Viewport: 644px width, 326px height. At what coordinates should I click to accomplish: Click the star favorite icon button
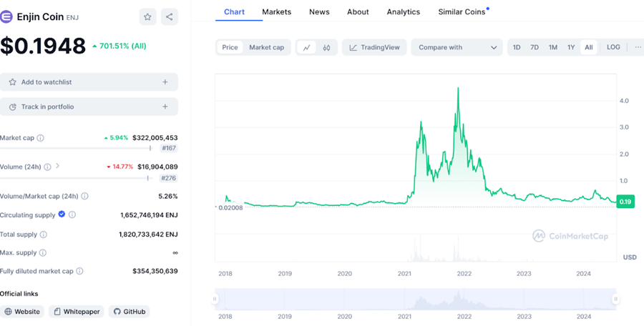pos(147,17)
